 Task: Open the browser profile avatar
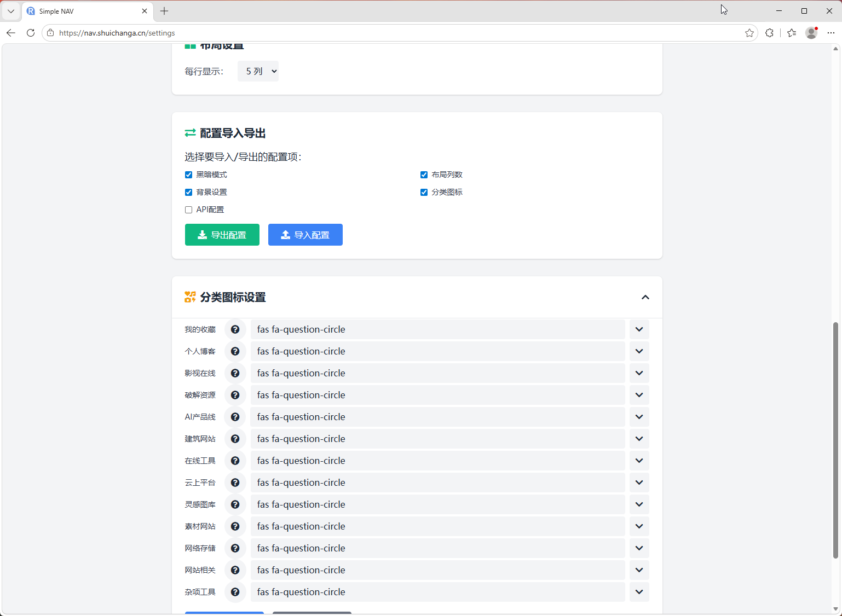click(811, 33)
